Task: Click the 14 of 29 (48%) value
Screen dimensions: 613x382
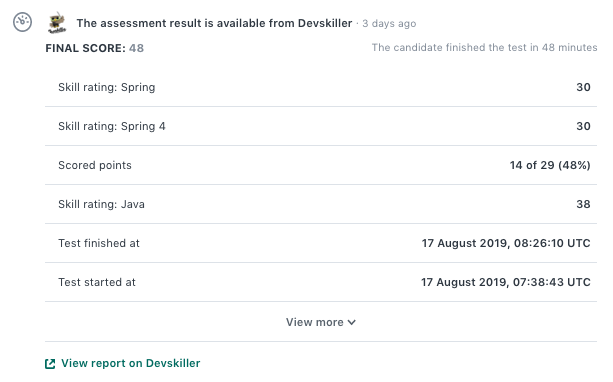Action: click(x=550, y=165)
